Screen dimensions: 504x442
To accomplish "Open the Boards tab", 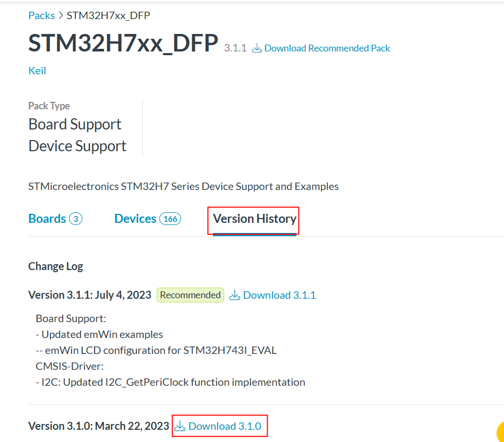I will point(47,219).
